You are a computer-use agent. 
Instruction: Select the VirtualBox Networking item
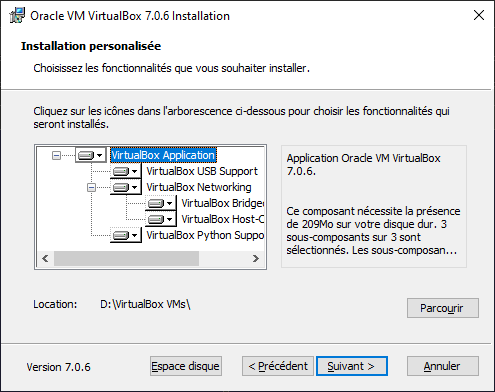tap(199, 187)
